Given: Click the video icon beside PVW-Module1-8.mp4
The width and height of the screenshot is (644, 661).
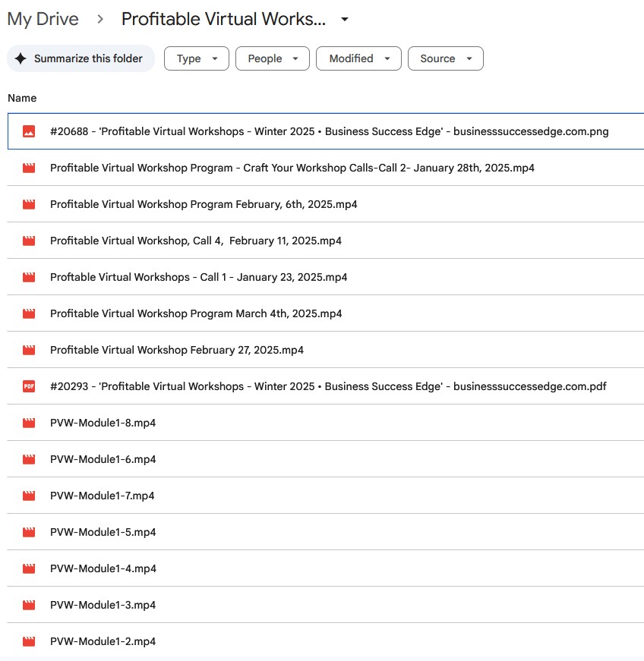Looking at the screenshot, I should (x=29, y=423).
